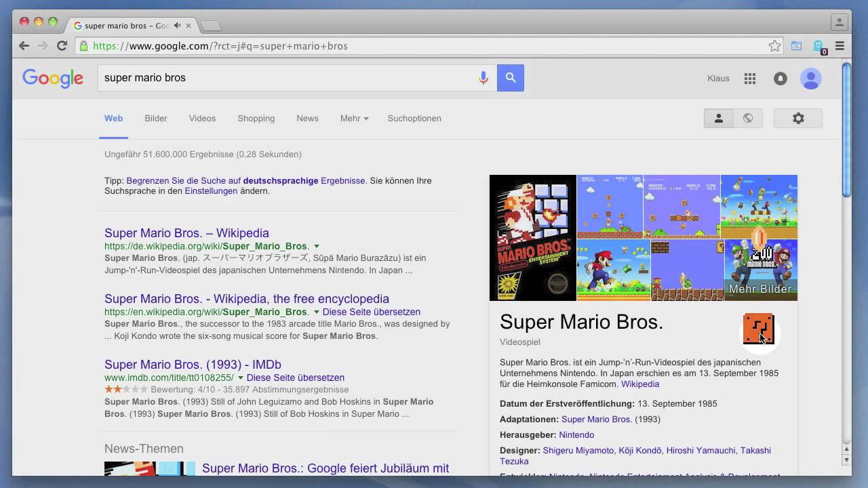Expand the Mehr dropdown

coord(354,118)
